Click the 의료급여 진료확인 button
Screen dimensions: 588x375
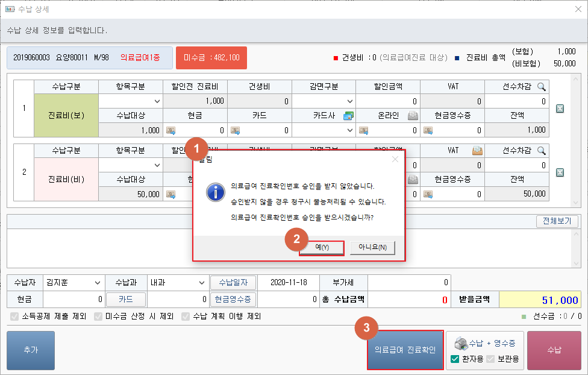405,350
